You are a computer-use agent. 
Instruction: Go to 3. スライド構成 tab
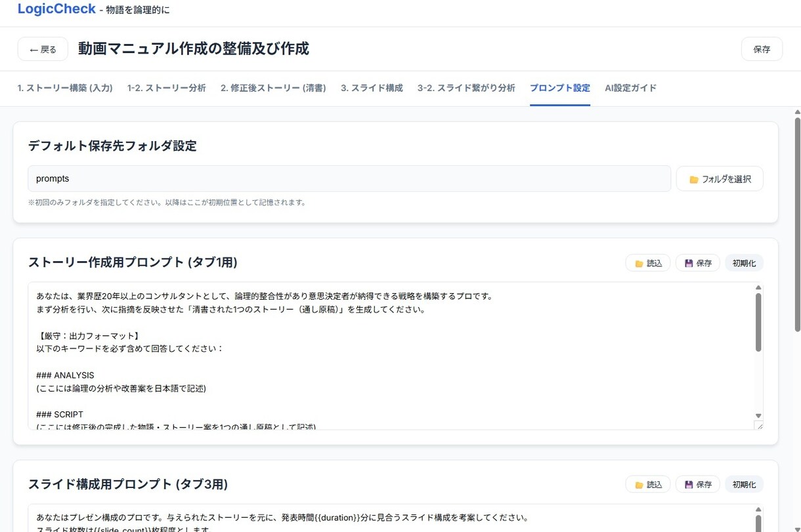[x=372, y=88]
